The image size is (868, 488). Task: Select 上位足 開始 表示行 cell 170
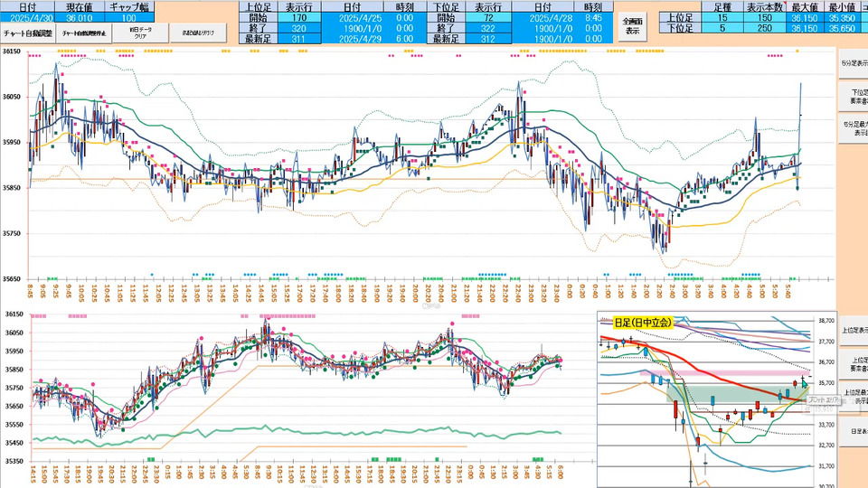[299, 18]
